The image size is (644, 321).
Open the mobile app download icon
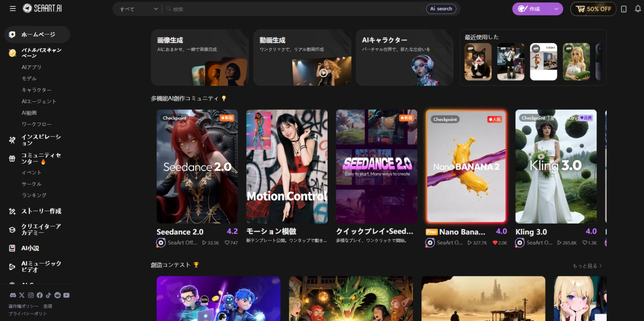[x=624, y=9]
